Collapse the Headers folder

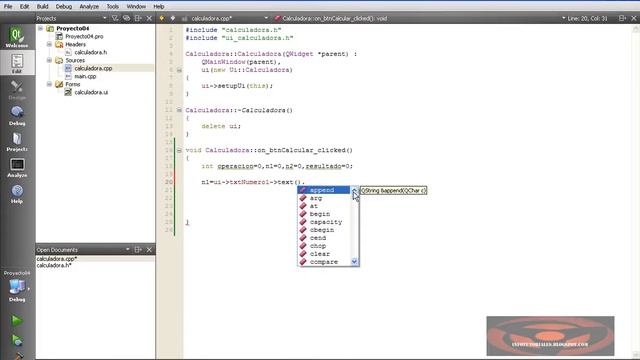(49, 44)
